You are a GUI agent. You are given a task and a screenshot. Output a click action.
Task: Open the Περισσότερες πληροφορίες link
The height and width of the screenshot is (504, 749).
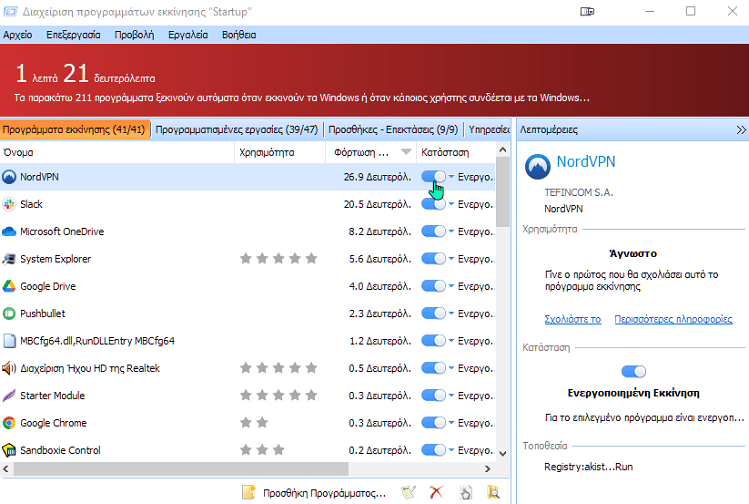673,319
